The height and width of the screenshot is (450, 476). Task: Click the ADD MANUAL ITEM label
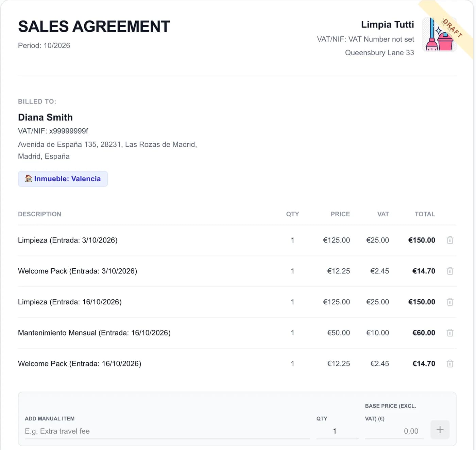50,419
